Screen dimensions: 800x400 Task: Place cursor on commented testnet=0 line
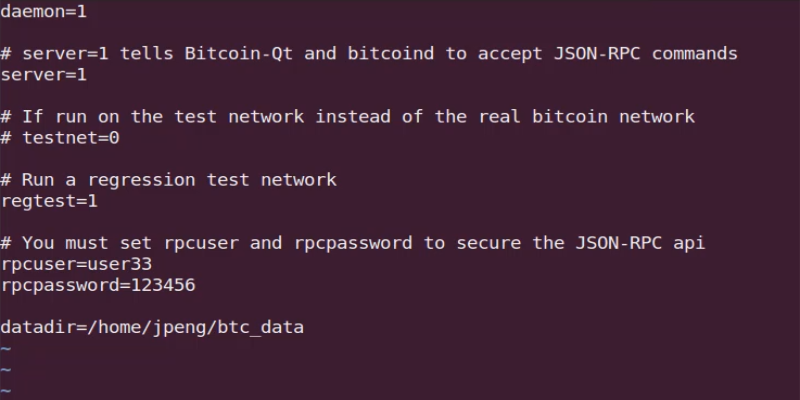point(60,137)
